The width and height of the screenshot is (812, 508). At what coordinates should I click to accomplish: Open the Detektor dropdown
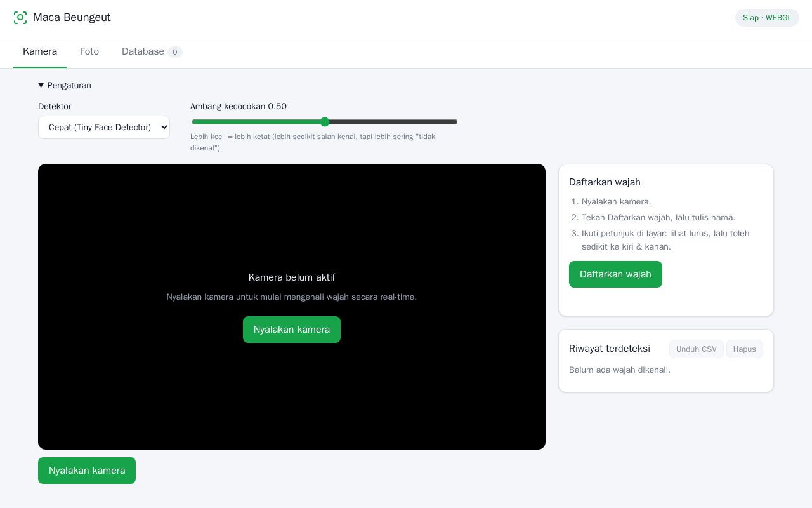pyautogui.click(x=104, y=127)
